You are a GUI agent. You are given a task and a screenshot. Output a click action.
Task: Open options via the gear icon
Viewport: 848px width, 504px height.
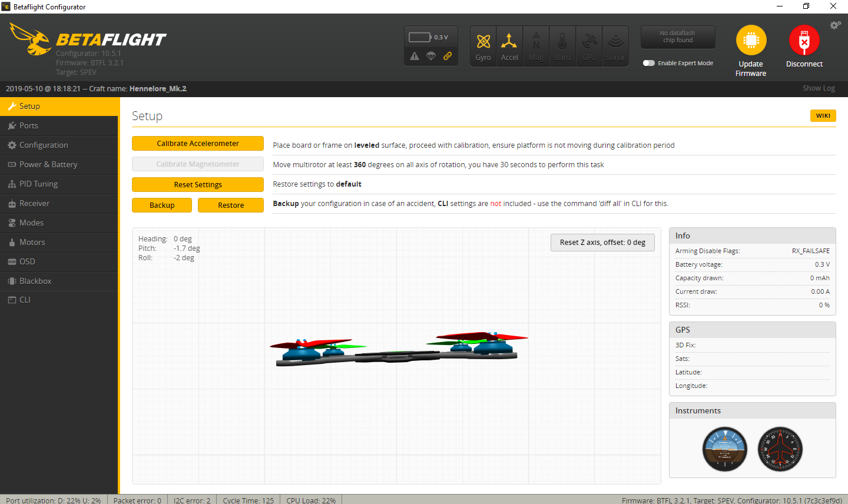(x=836, y=25)
